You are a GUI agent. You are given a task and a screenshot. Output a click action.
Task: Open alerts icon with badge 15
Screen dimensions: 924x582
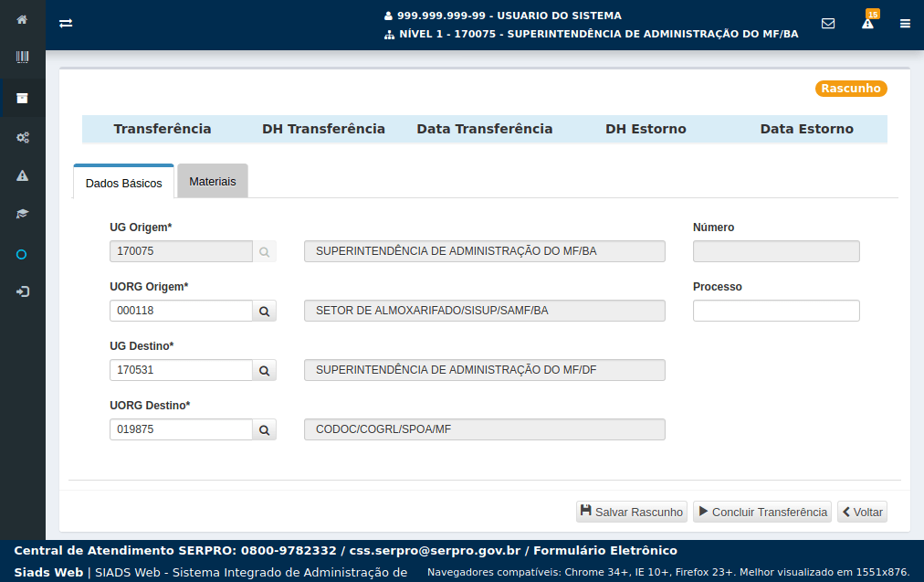coord(868,21)
